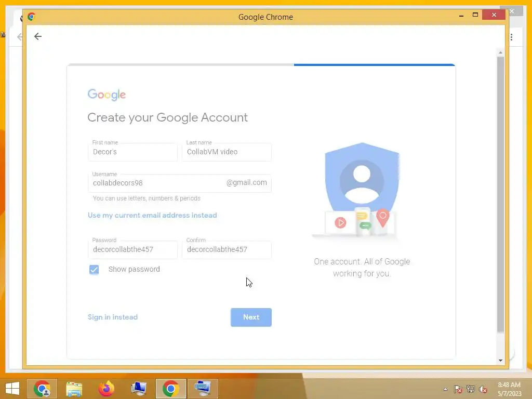Click the Password input field
Viewport: 532px width, 399px height.
tap(132, 250)
